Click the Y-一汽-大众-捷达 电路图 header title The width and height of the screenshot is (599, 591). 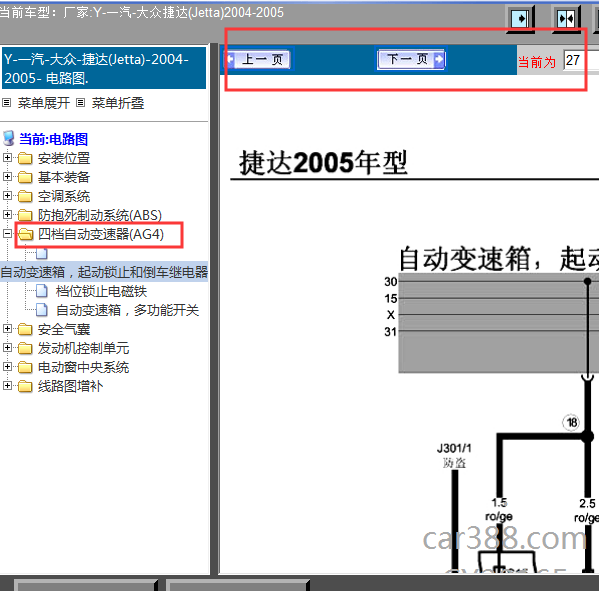pos(104,68)
